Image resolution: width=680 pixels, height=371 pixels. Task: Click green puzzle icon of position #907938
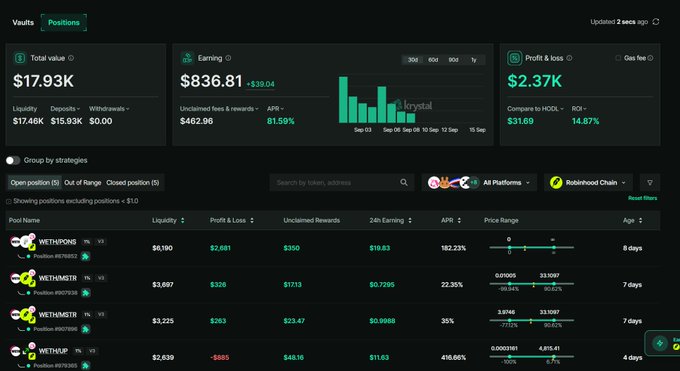coord(86,293)
